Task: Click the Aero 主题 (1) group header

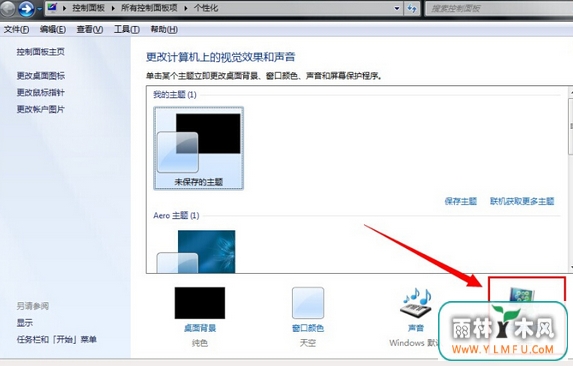Action: (x=176, y=216)
